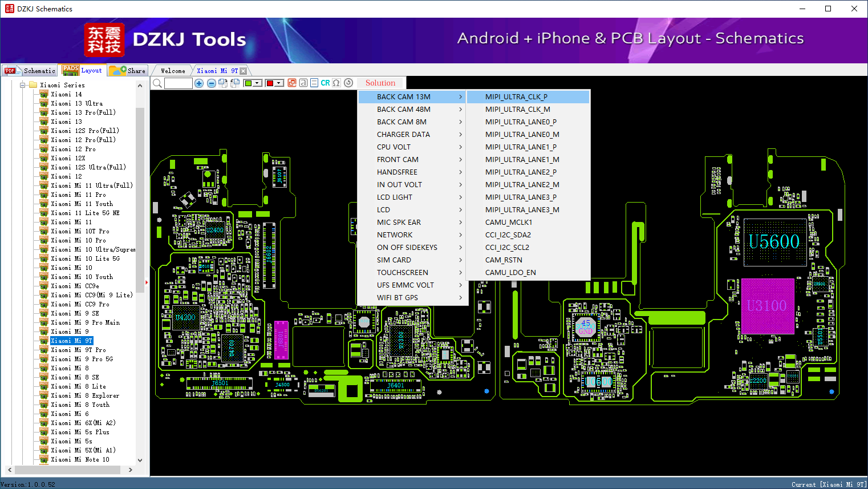The height and width of the screenshot is (489, 868).
Task: Click the Xiaomi Series folder icon
Action: point(33,85)
